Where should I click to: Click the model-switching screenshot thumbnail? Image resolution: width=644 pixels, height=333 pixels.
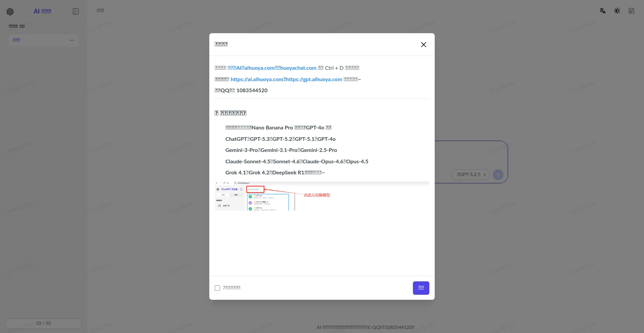(x=322, y=196)
